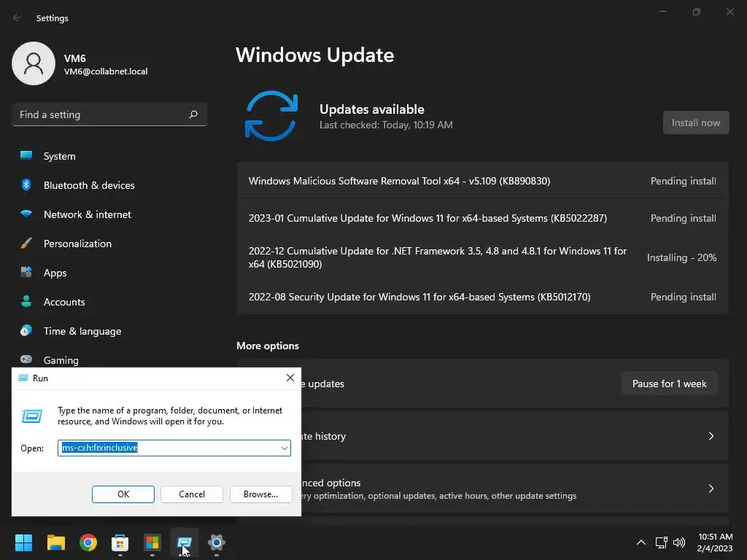Click the Apps grid icon in sidebar

(x=26, y=272)
